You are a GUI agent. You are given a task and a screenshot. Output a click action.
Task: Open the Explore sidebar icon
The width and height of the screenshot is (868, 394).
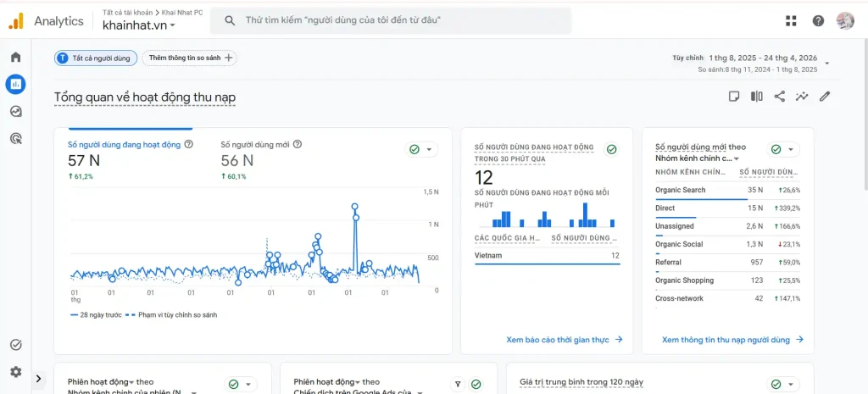coord(15,111)
